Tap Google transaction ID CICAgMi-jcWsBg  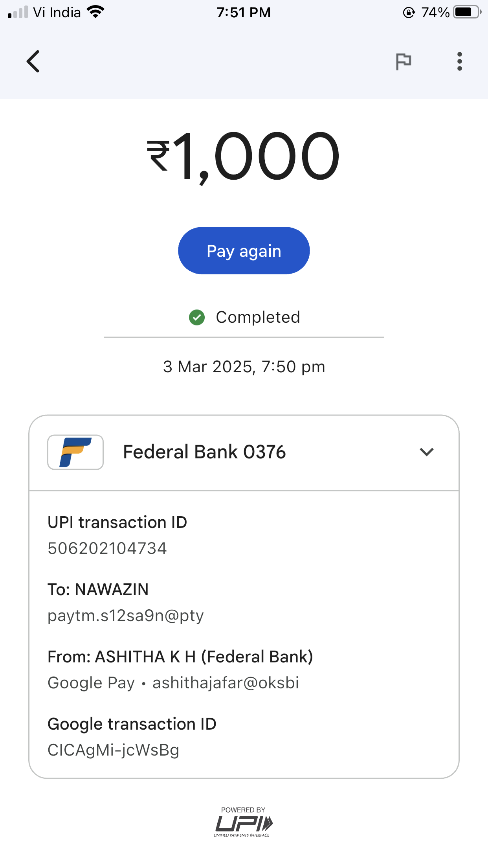[113, 750]
